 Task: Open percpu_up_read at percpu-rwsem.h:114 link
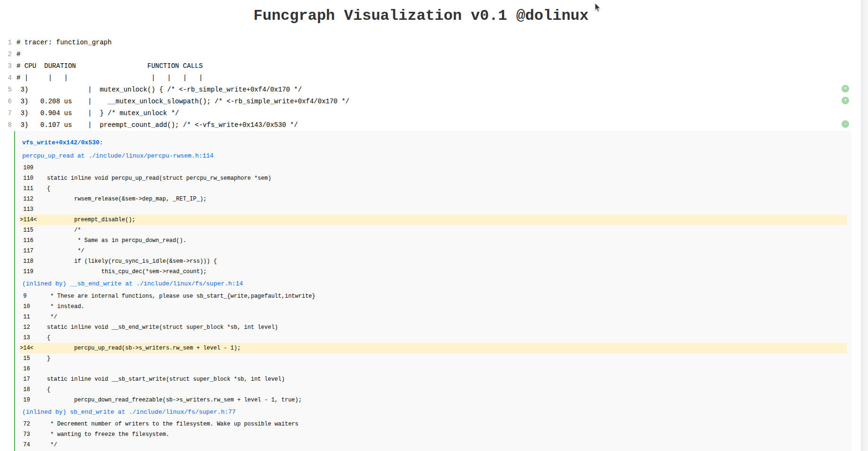118,156
